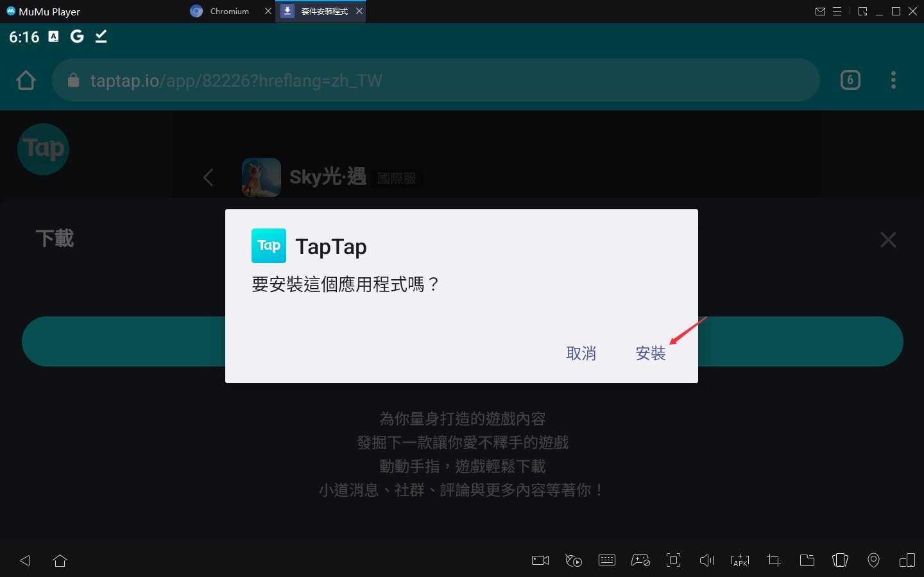The image size is (924, 577).
Task: Open the Sky光·遇 game thumbnail
Action: coord(261,177)
